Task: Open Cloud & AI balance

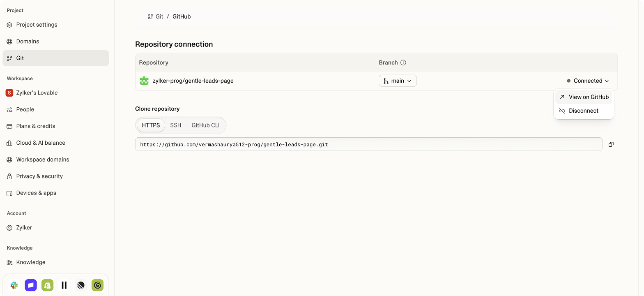Action: 56,143
